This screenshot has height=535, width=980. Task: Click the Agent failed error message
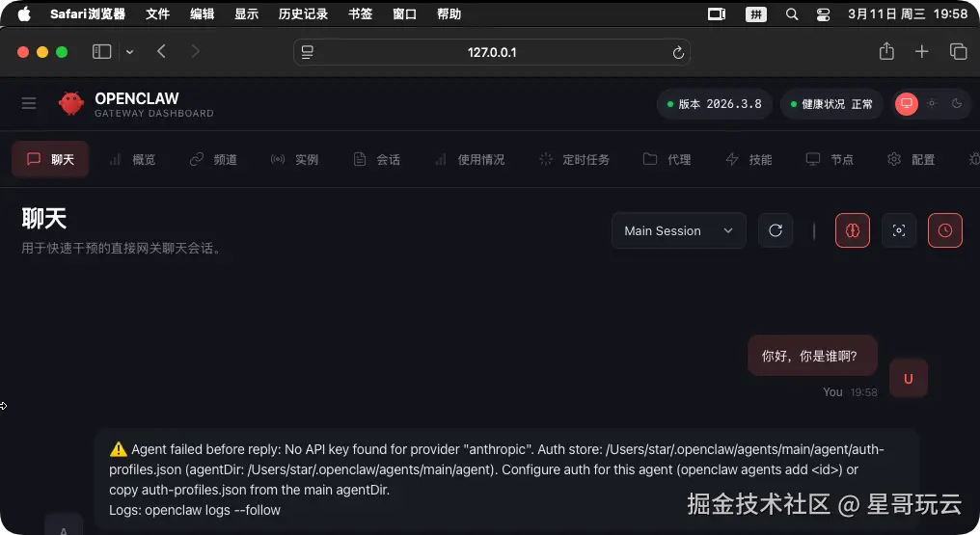pyautogui.click(x=506, y=479)
